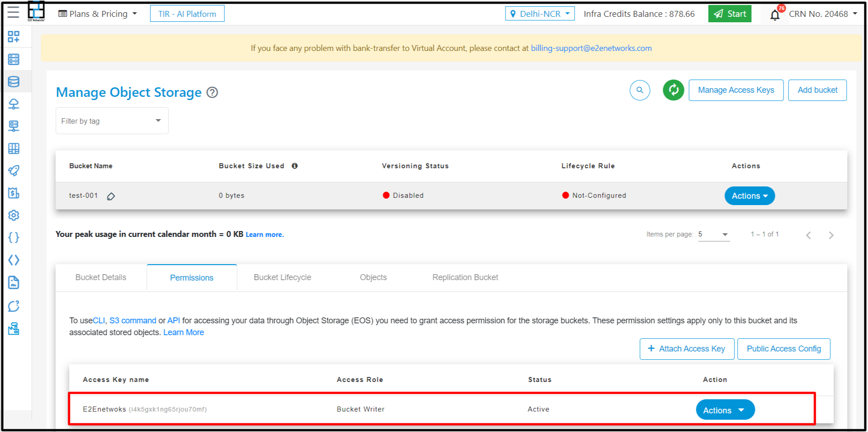Click Manage Access Keys button
Image resolution: width=868 pixels, height=432 pixels.
tap(736, 90)
